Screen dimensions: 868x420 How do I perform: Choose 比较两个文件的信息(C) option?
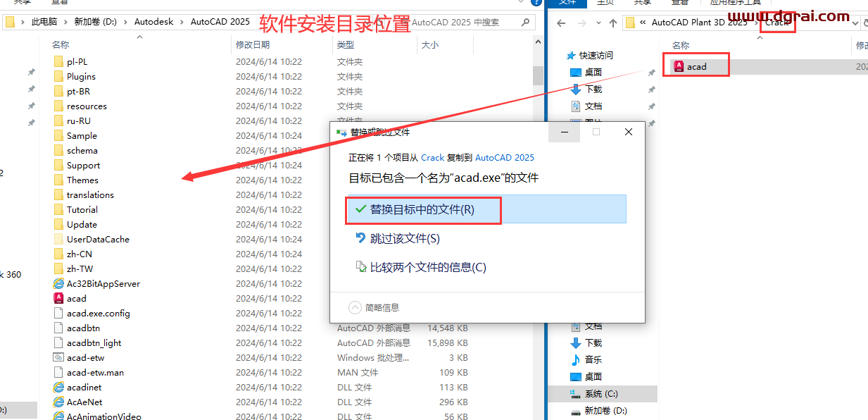(x=421, y=267)
